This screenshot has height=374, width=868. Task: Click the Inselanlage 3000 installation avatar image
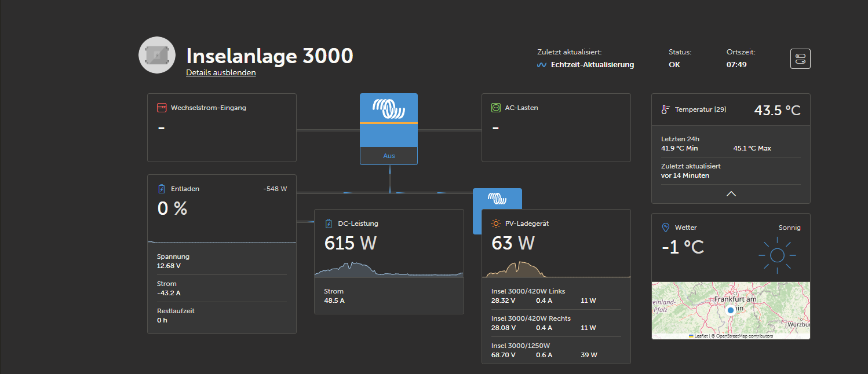157,55
